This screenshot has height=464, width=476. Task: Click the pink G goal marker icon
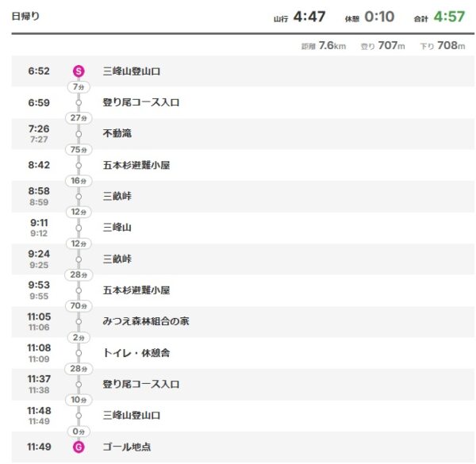tap(78, 447)
